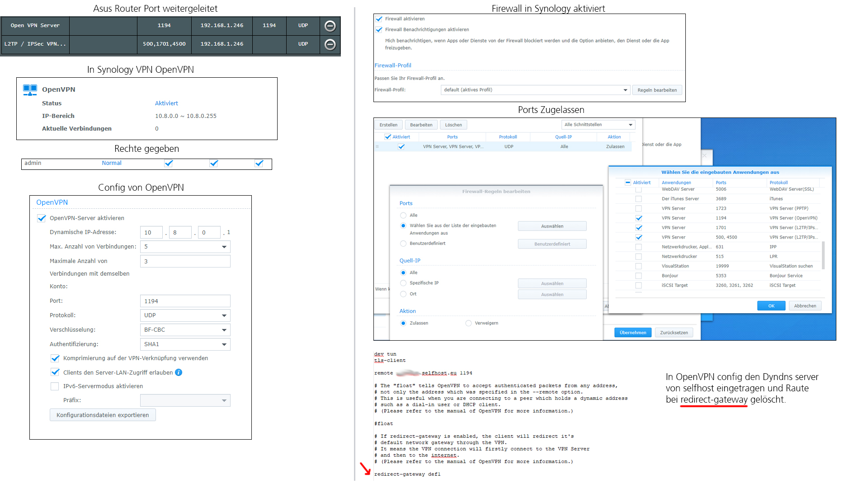Image resolution: width=868 pixels, height=488 pixels.
Task: Click Konfigurationsdateien exportieren button
Action: click(x=103, y=415)
